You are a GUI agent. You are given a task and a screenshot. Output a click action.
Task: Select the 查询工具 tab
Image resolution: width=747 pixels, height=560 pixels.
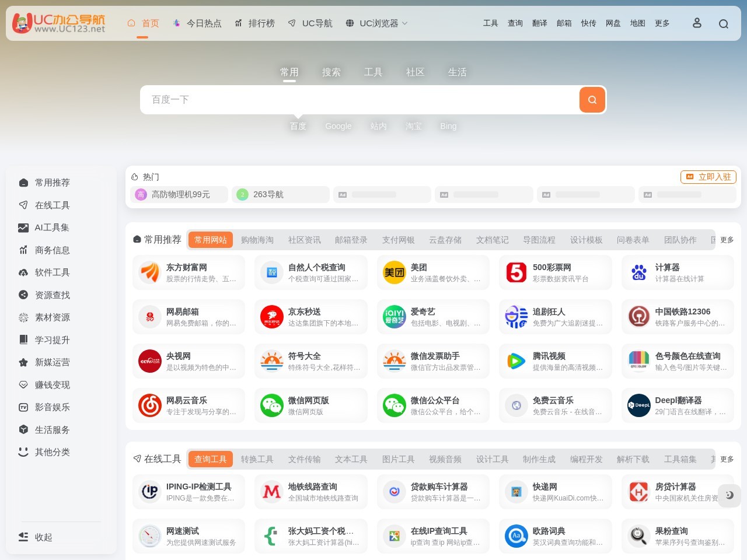(x=210, y=459)
